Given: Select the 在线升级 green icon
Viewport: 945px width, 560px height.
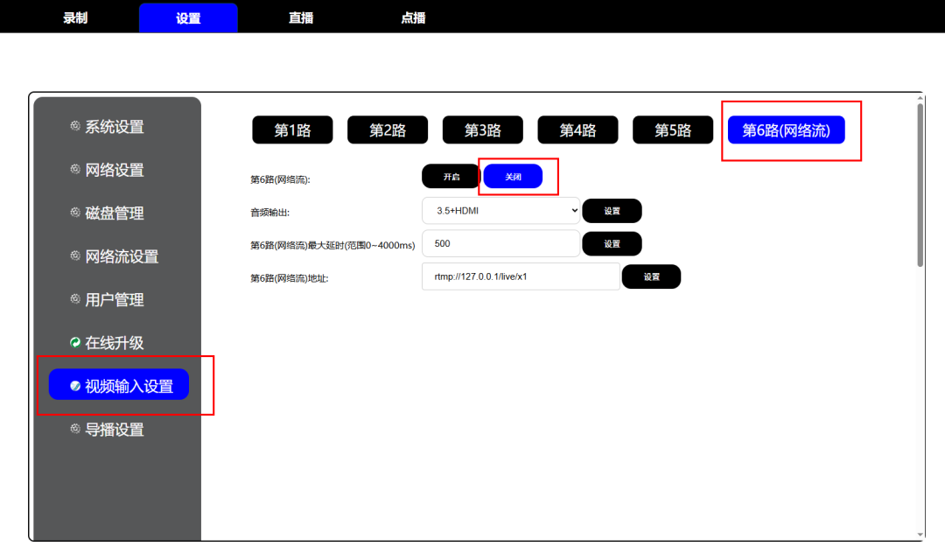Looking at the screenshot, I should 74,342.
